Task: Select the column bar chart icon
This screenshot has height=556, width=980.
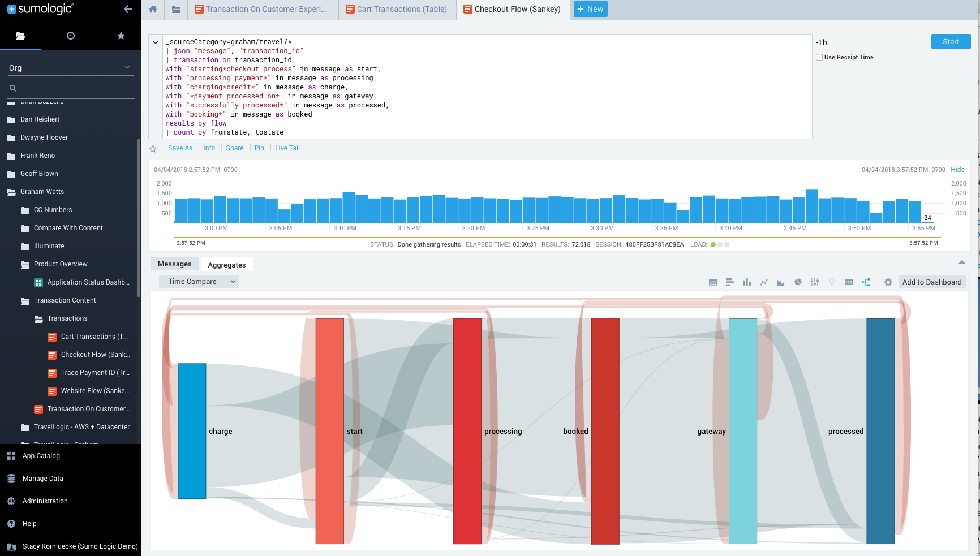Action: [x=747, y=282]
